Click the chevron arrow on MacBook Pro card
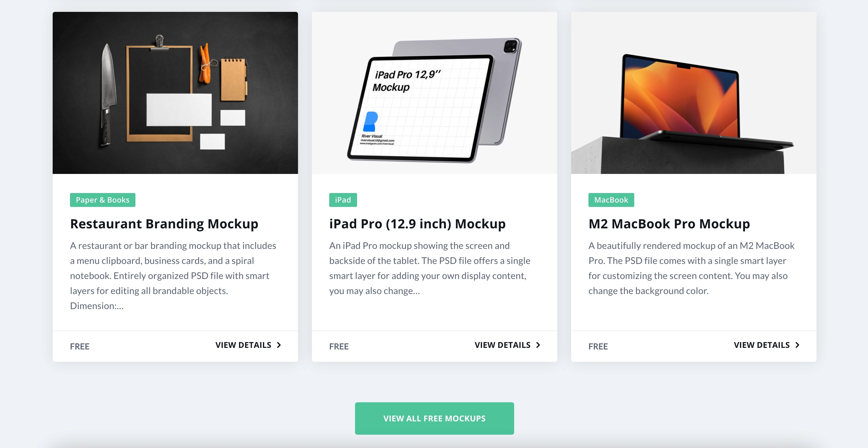The width and height of the screenshot is (868, 448). tap(797, 345)
